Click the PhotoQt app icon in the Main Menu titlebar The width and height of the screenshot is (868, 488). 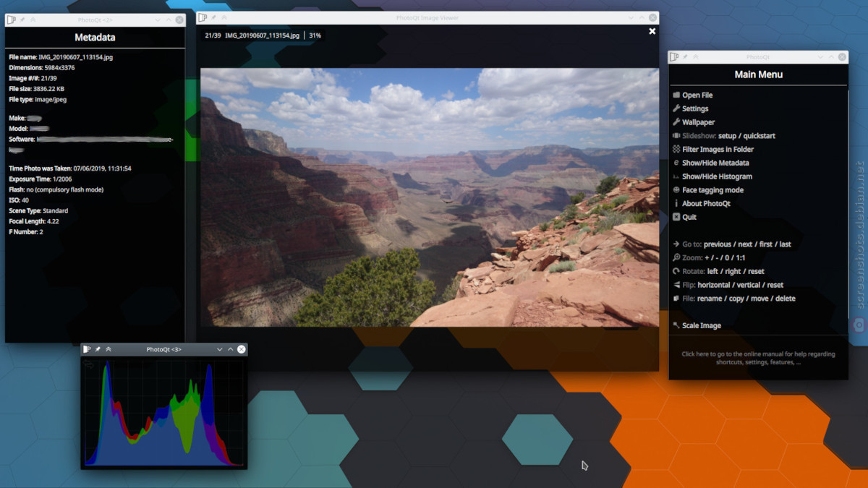pyautogui.click(x=674, y=56)
